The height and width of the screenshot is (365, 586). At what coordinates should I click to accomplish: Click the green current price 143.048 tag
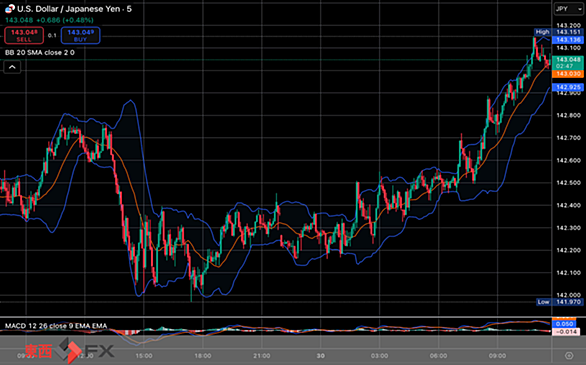[568, 62]
